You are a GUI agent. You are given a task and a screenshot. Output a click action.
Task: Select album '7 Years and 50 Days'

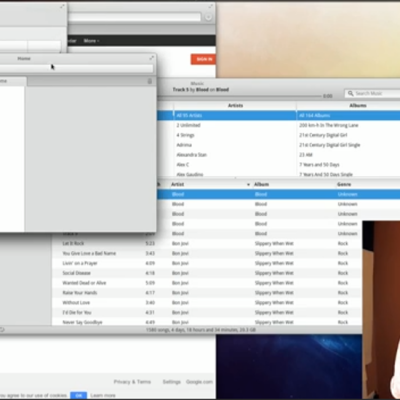click(x=349, y=164)
